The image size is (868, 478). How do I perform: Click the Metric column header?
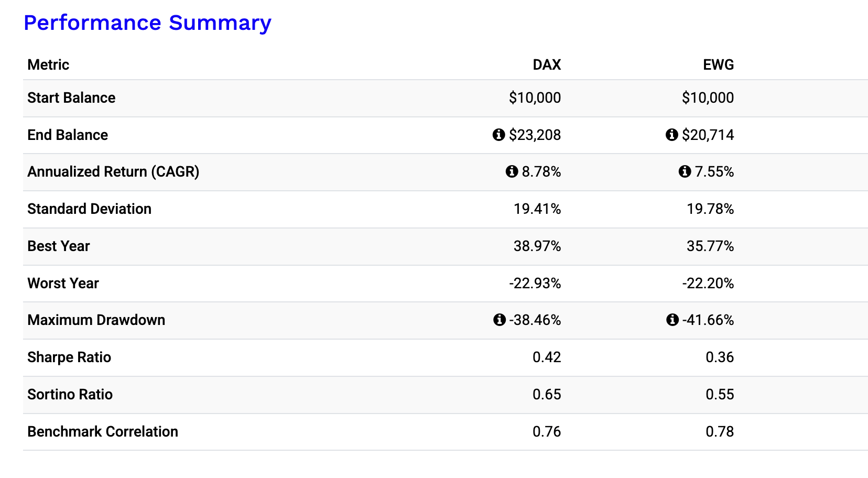click(48, 64)
